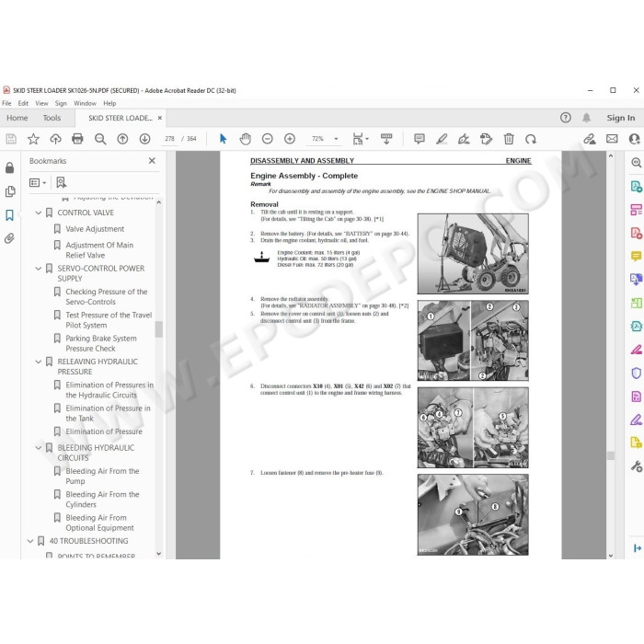Open Valve Adjustment bookmark

point(95,229)
